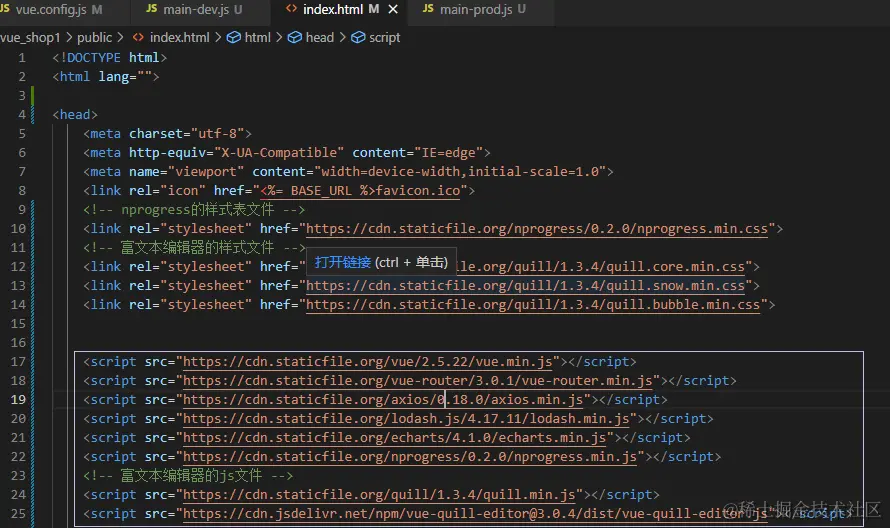
Task: Click the meta charset="utf-8" line
Action: pyautogui.click(x=167, y=134)
